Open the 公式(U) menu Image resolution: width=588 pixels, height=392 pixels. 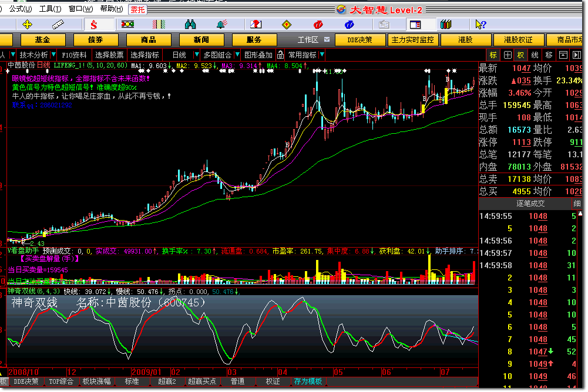20,9
